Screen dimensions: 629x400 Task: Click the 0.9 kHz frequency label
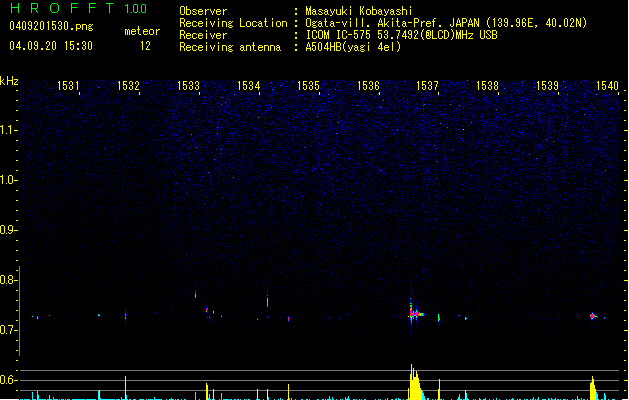point(8,230)
